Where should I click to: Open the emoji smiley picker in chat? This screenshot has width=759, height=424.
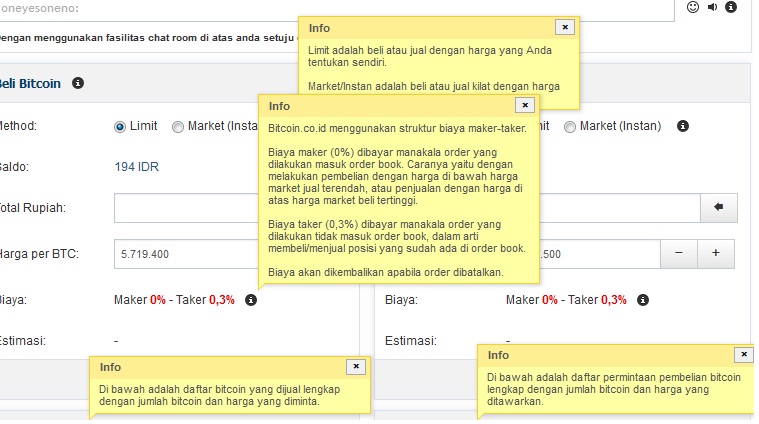(693, 7)
